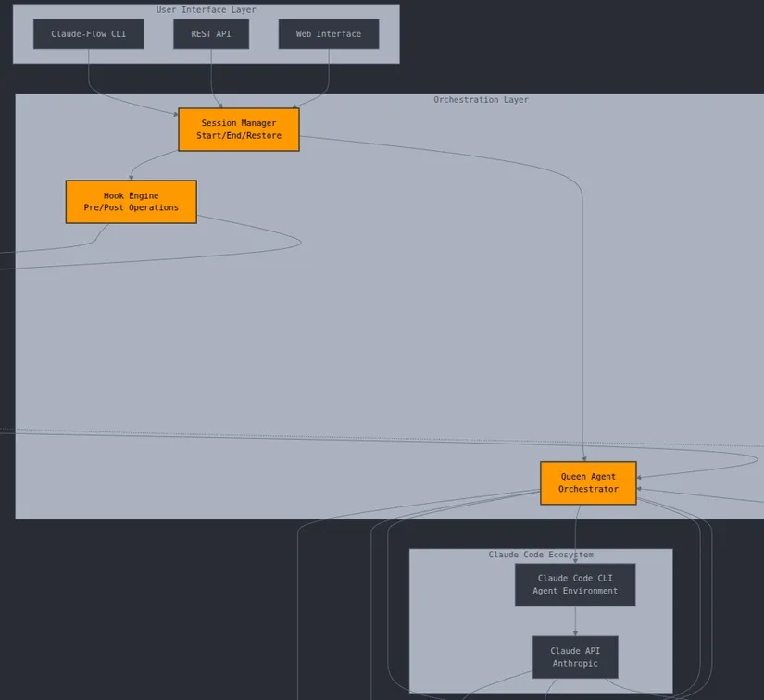Select the Web Interface node
The height and width of the screenshot is (700, 764).
coord(328,33)
